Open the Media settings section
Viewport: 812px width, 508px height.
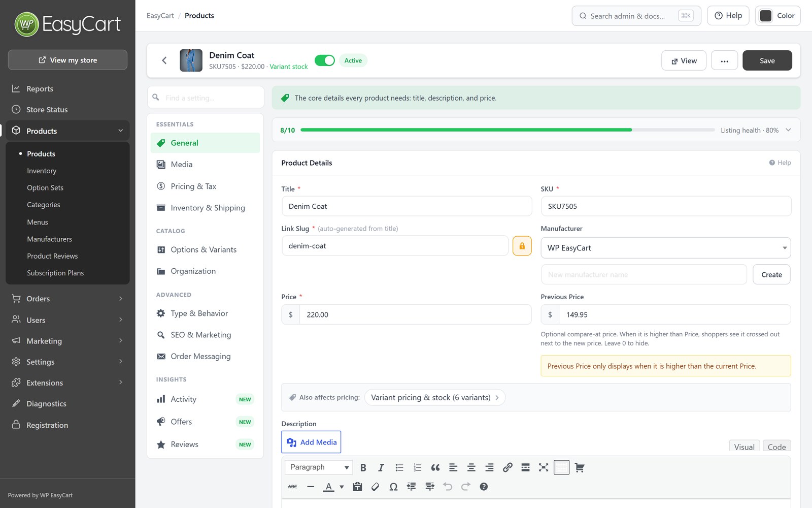(x=205, y=165)
